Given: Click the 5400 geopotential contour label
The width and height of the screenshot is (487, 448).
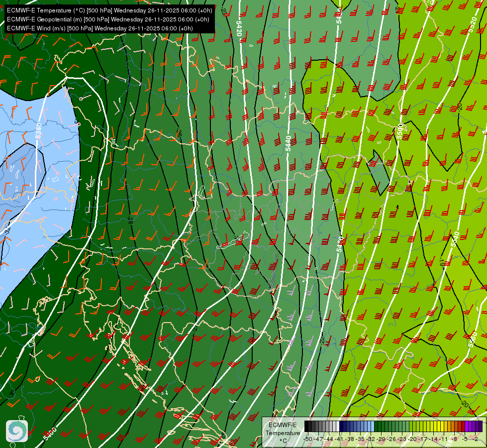Looking at the screenshot, I should pyautogui.click(x=50, y=434).
